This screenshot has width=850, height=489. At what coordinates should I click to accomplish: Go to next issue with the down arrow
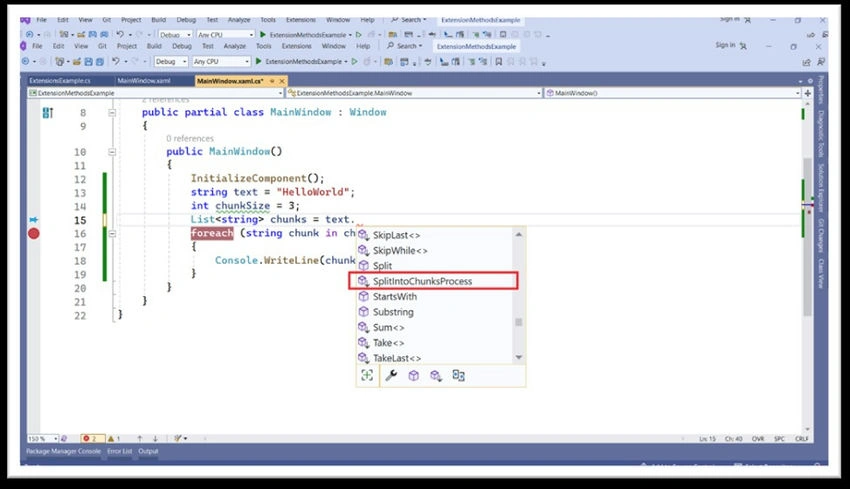coord(155,439)
